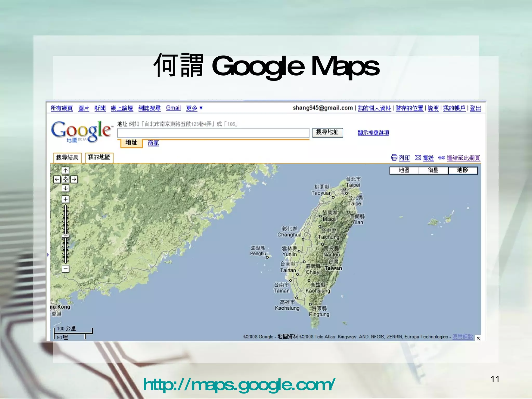Image resolution: width=532 pixels, height=399 pixels.
Task: Open the 搜尋結果 tab
Action: [67, 158]
